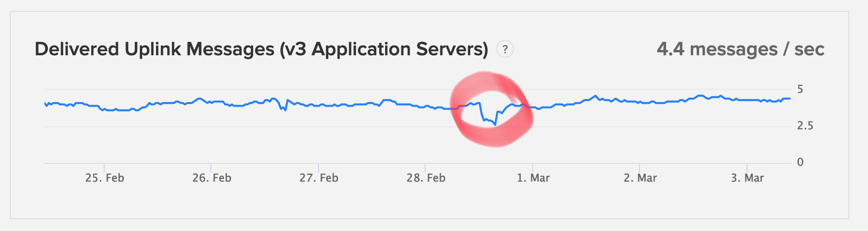868x231 pixels.
Task: Pick the 3. Mar axis label
Action: 748,178
